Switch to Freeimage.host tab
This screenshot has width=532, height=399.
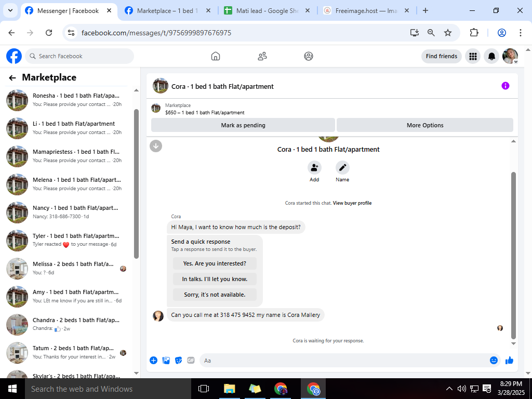pos(366,11)
